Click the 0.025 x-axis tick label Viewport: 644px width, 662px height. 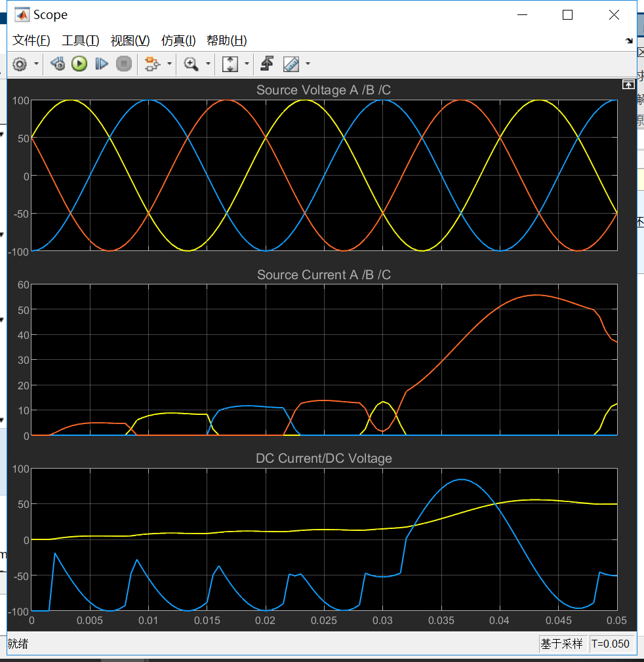[324, 621]
